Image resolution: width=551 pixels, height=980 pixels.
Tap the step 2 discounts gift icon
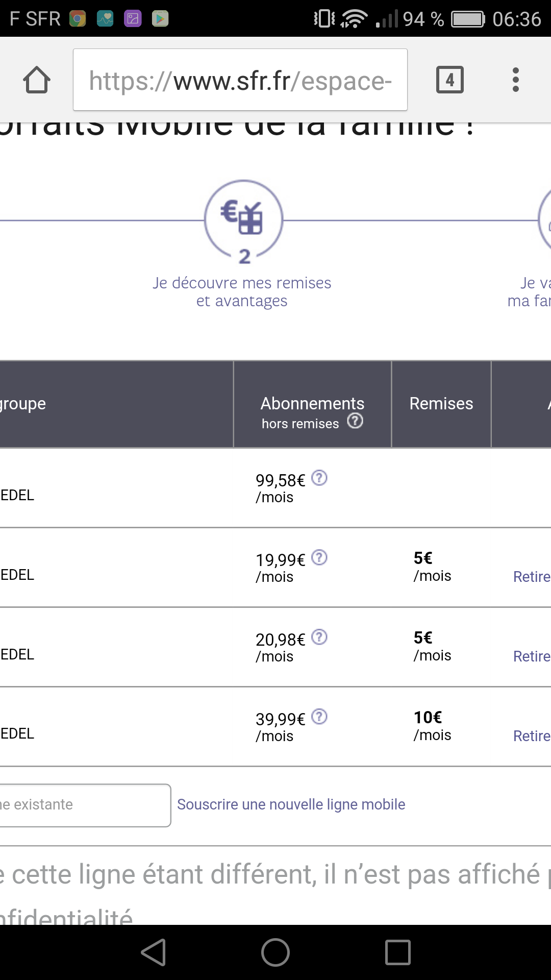(x=243, y=219)
